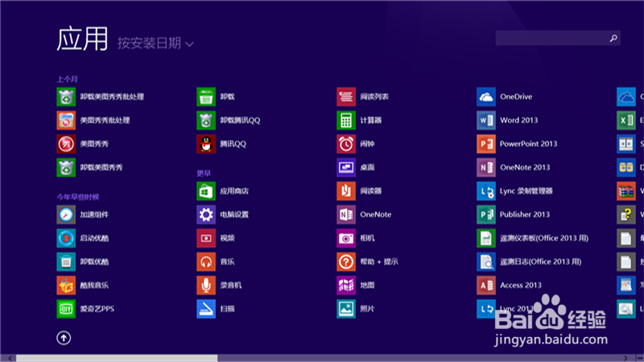Image resolution: width=644 pixels, height=362 pixels.
Task: Open OneDrive cloud icon
Action: click(486, 97)
